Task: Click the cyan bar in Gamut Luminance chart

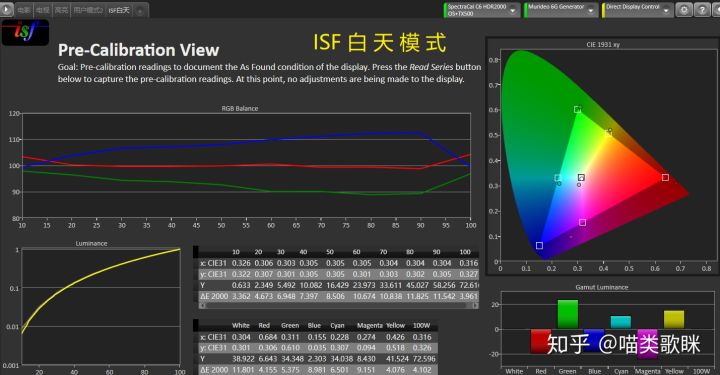Action: (x=621, y=322)
